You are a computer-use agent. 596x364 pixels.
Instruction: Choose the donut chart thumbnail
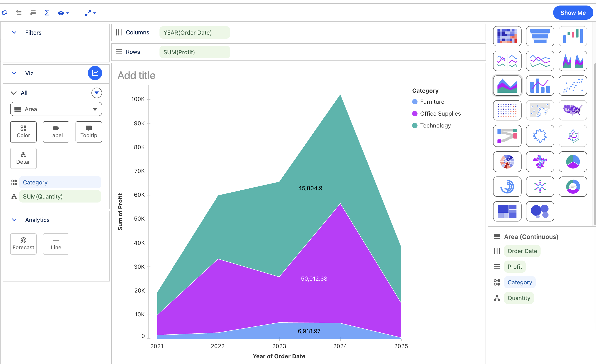[573, 186]
